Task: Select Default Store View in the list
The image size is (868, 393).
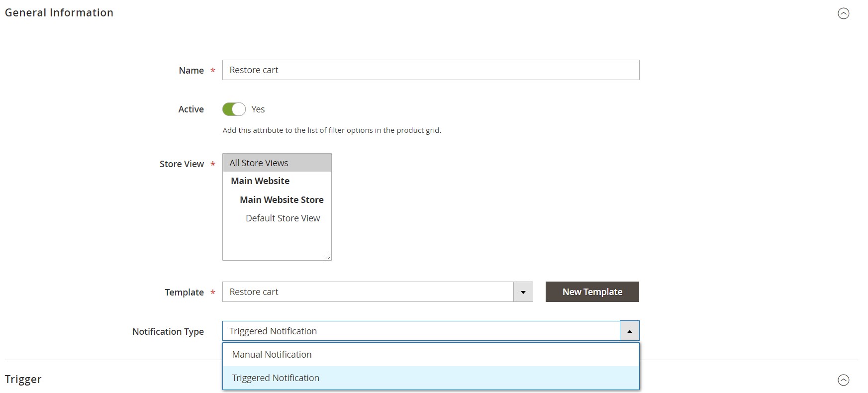Action: pyautogui.click(x=283, y=218)
